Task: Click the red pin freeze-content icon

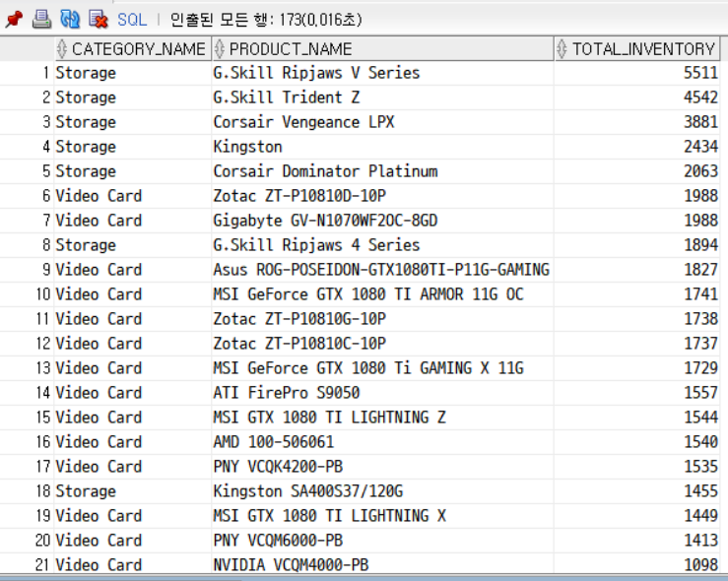Action: 14,19
